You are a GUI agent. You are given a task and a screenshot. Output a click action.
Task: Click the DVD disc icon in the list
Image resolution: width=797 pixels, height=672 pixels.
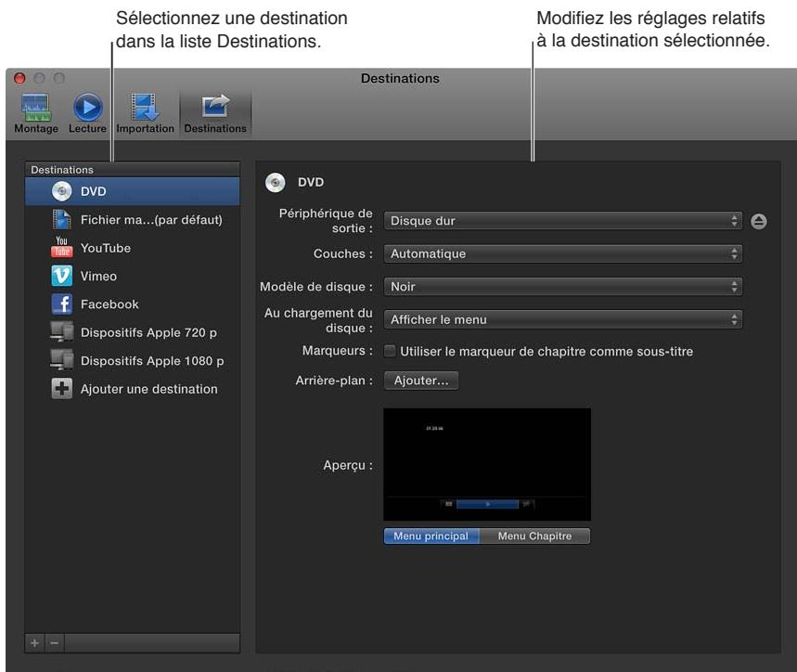(62, 191)
